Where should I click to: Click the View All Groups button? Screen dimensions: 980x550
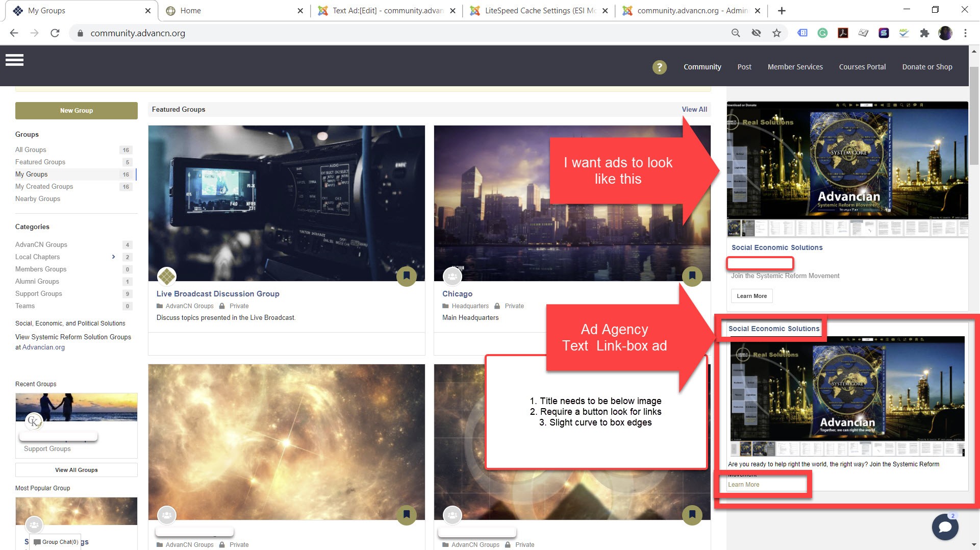click(77, 470)
